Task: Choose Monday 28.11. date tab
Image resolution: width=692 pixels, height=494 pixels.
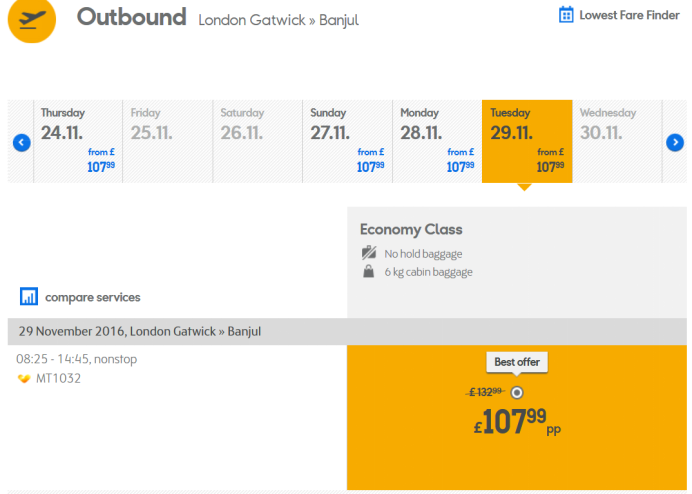Action: tap(437, 141)
